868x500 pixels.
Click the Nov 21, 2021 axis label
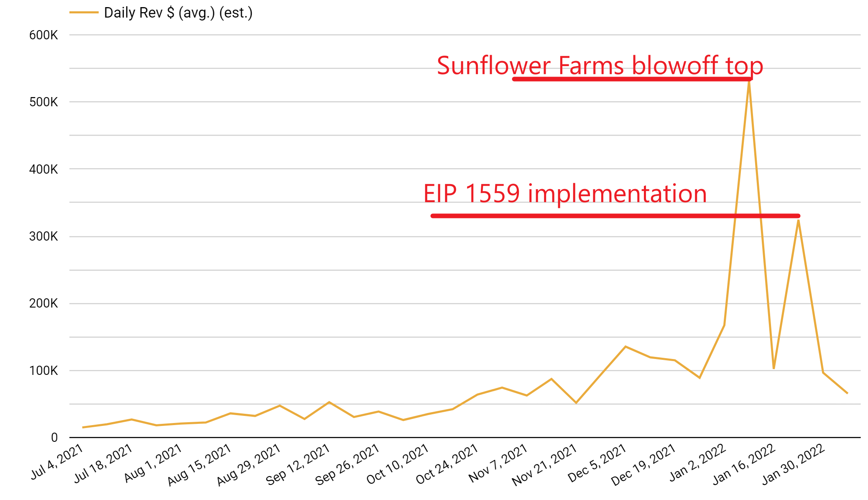pyautogui.click(x=545, y=465)
